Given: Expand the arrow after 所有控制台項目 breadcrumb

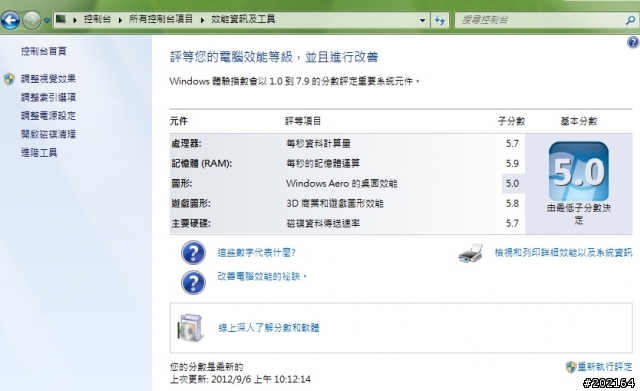Looking at the screenshot, I should (202, 20).
